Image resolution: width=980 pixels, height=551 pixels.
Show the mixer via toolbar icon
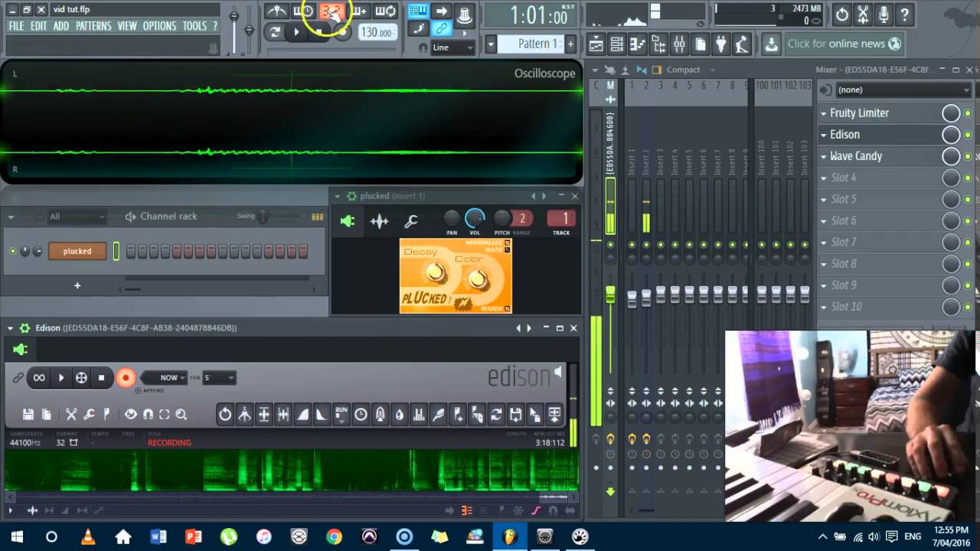679,45
